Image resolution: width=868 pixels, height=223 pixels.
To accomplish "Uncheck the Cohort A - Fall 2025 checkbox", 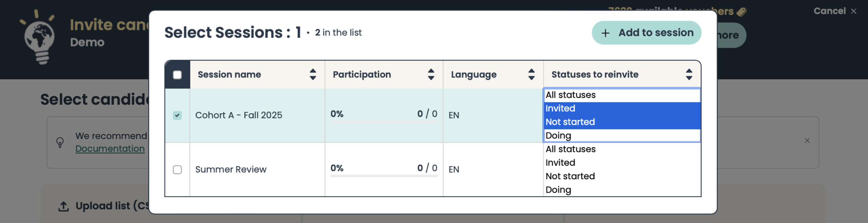I will [177, 116].
